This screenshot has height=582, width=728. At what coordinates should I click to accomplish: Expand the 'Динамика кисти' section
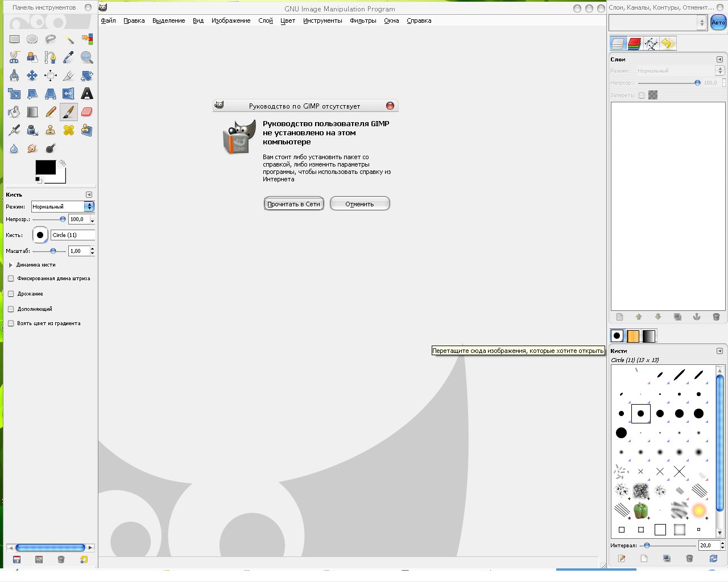(11, 265)
